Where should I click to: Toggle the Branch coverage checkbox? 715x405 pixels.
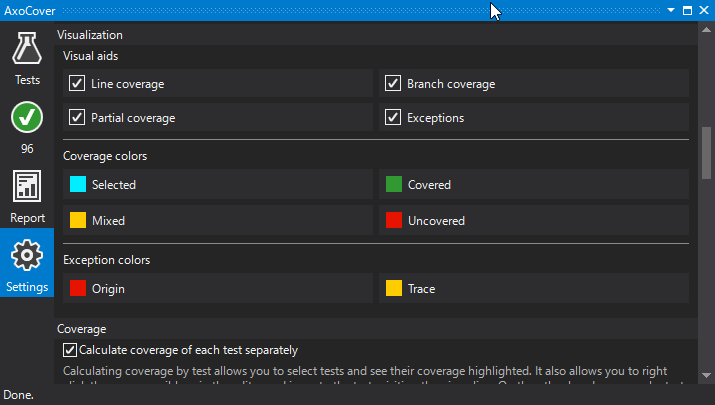[393, 83]
